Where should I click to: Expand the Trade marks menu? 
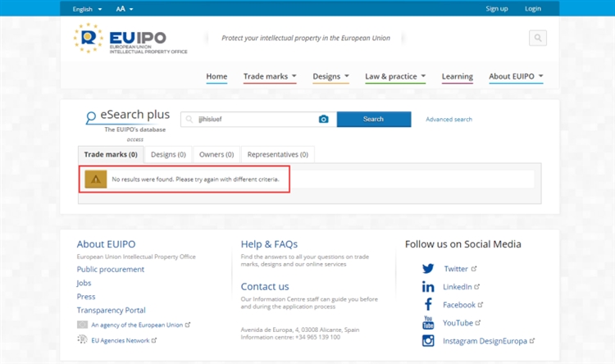(270, 76)
